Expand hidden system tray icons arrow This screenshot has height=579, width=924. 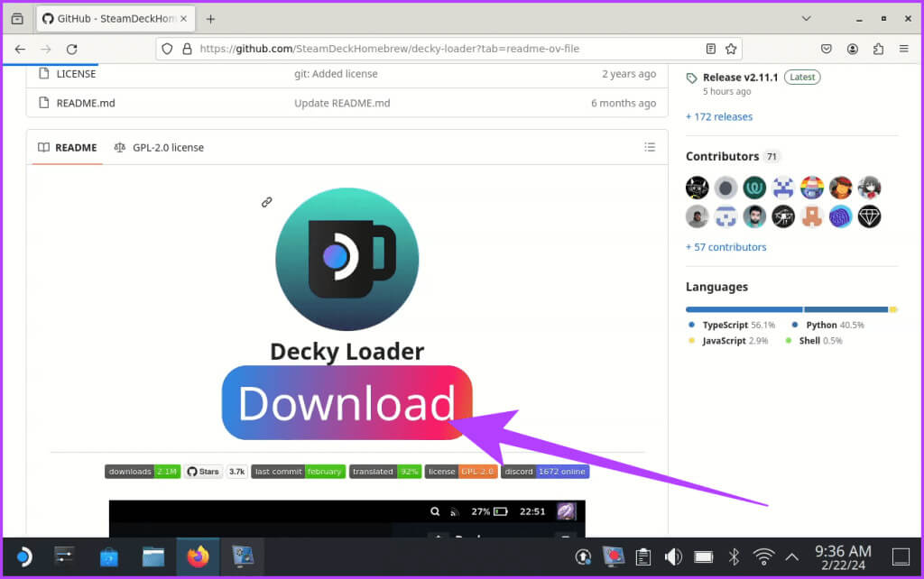(x=792, y=556)
